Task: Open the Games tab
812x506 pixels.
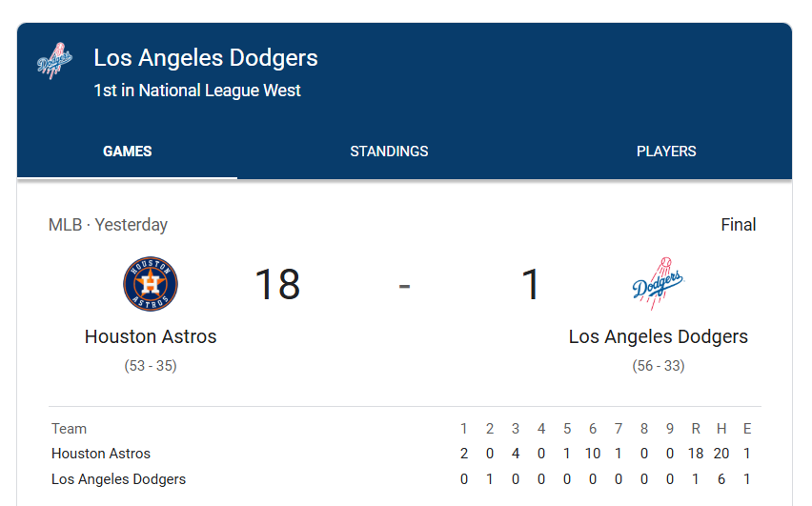Action: pos(128,152)
